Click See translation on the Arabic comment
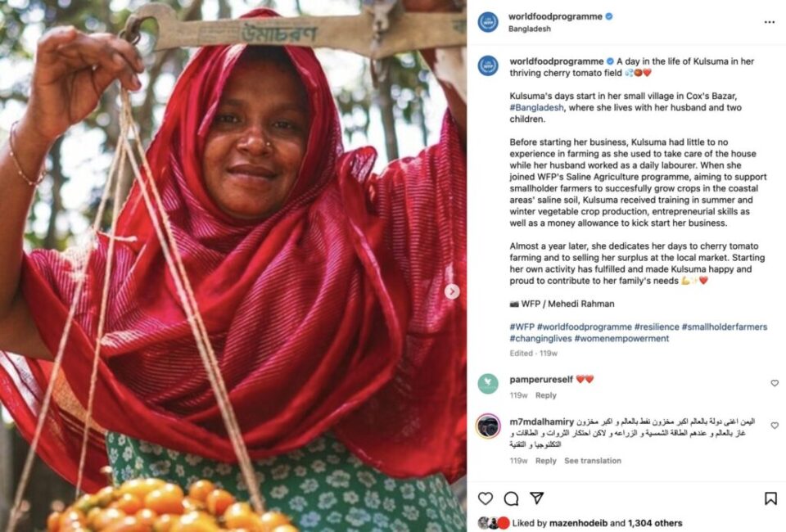786x532 pixels. [x=592, y=461]
